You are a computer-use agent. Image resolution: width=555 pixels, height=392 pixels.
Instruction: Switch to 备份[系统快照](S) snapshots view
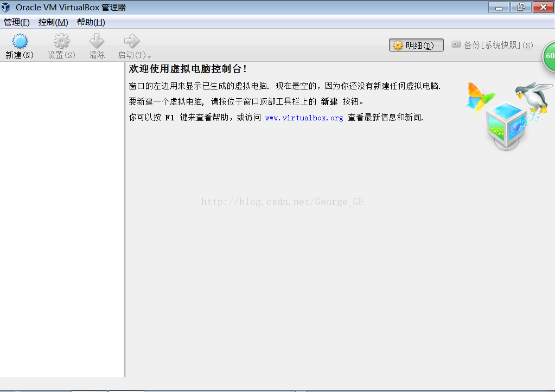(x=492, y=45)
